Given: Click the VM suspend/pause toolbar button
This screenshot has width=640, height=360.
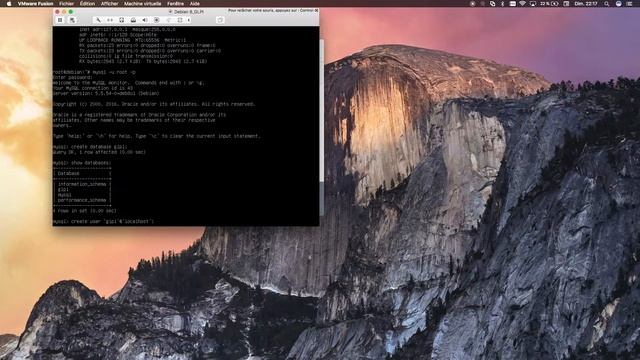Looking at the screenshot, I should pos(60,20).
